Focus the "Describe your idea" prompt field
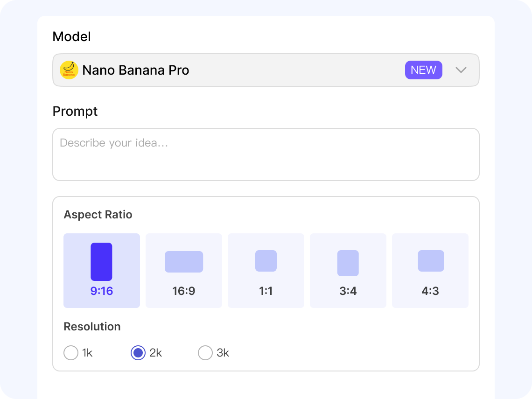 coord(266,154)
